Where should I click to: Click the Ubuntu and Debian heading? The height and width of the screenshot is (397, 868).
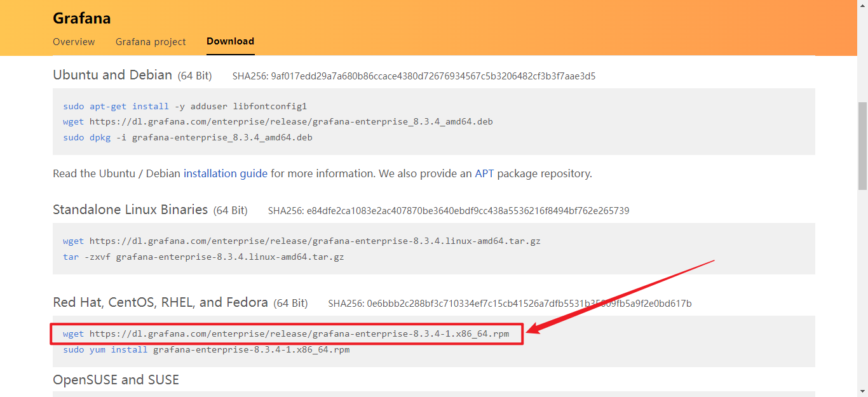pos(112,75)
